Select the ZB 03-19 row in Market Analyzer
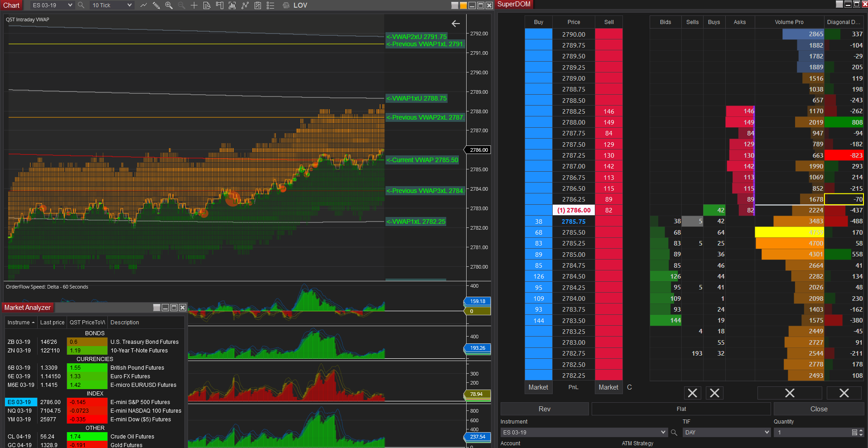The width and height of the screenshot is (868, 448). pyautogui.click(x=94, y=342)
